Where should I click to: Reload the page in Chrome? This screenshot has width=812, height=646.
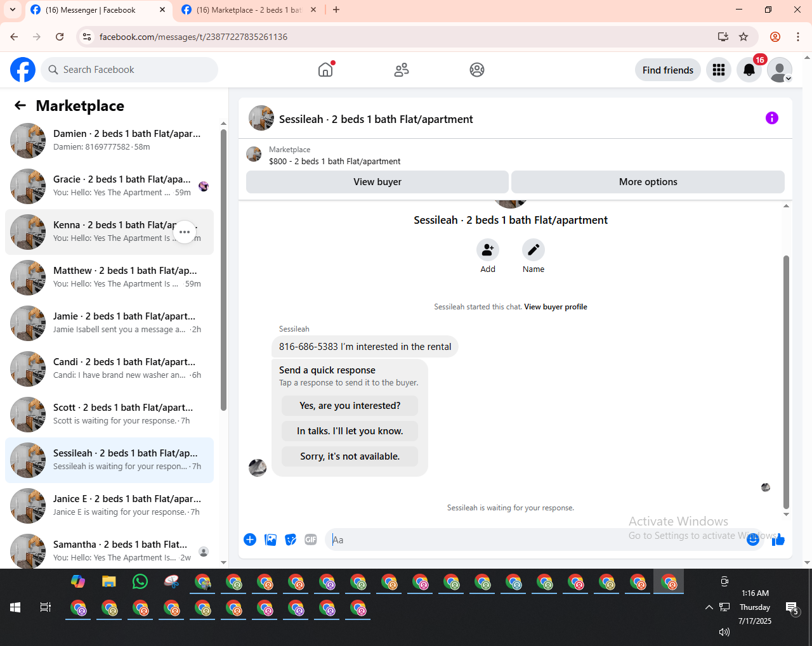tap(60, 37)
